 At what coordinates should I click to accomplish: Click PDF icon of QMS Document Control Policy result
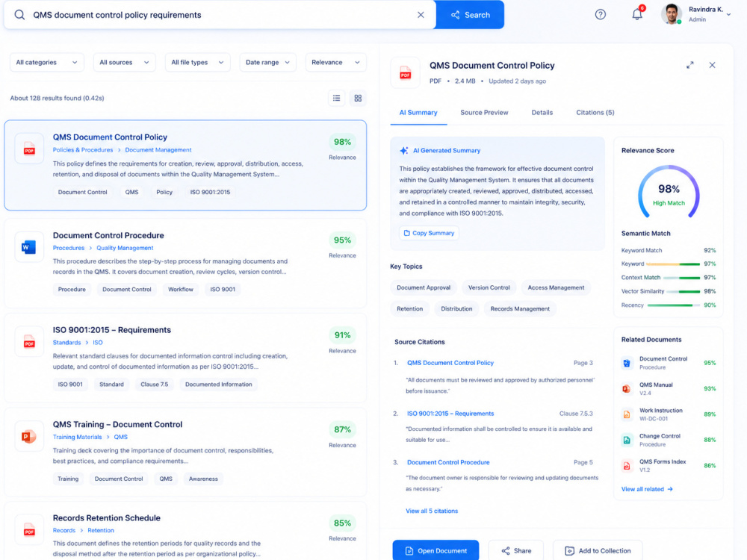pos(30,149)
